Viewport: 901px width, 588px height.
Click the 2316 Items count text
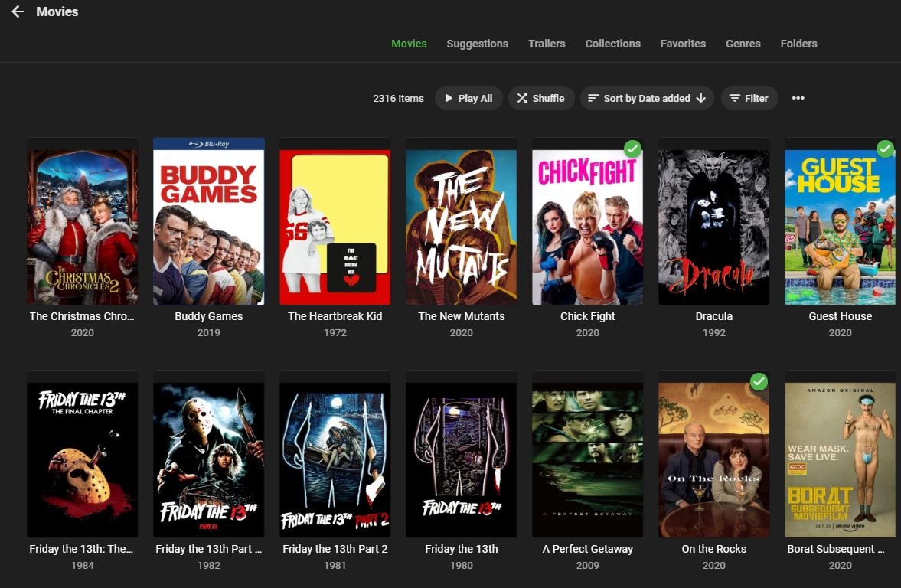pos(398,98)
